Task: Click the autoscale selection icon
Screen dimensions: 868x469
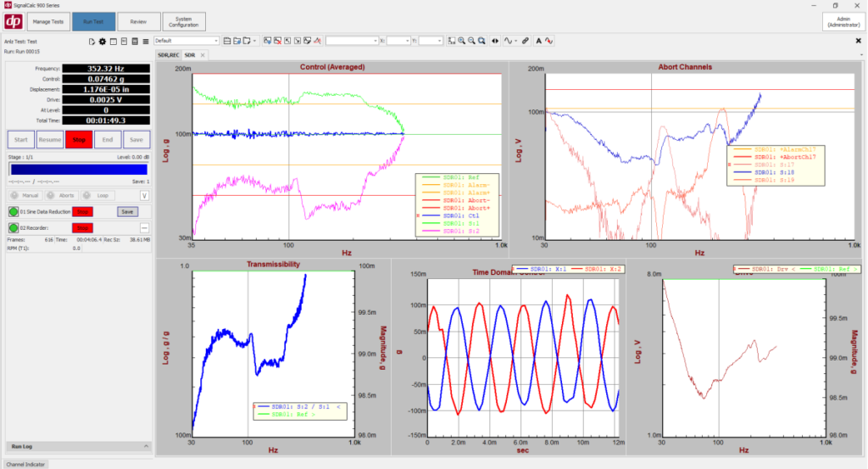Action: 452,41
